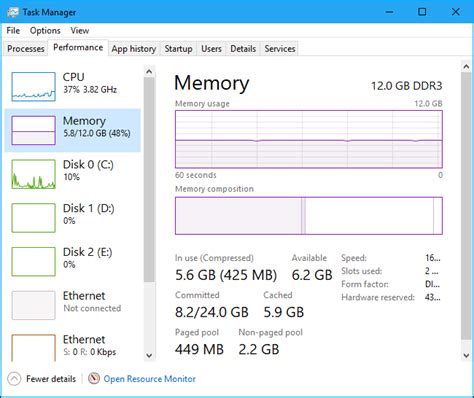The height and width of the screenshot is (398, 474).
Task: Open Disk 2 (E:) performance thumbnail
Action: [33, 262]
